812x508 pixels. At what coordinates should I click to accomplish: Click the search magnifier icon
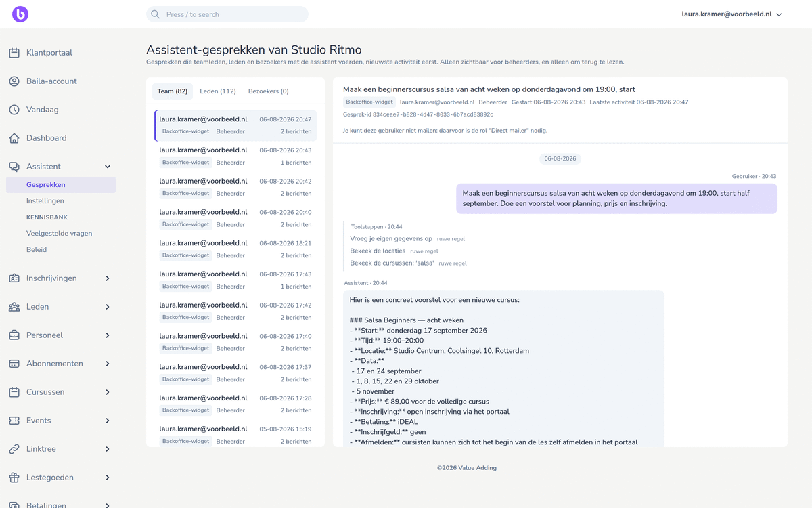point(156,14)
